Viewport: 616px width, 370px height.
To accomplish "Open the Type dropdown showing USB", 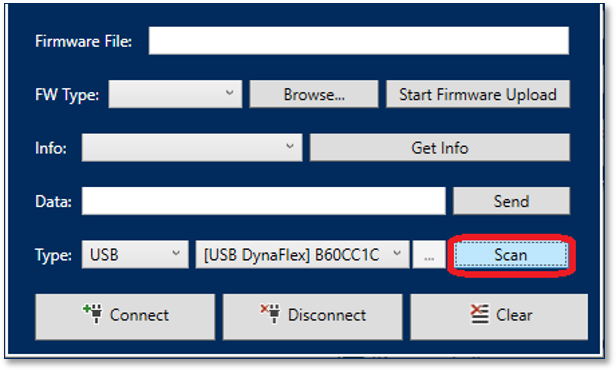I will [x=135, y=255].
